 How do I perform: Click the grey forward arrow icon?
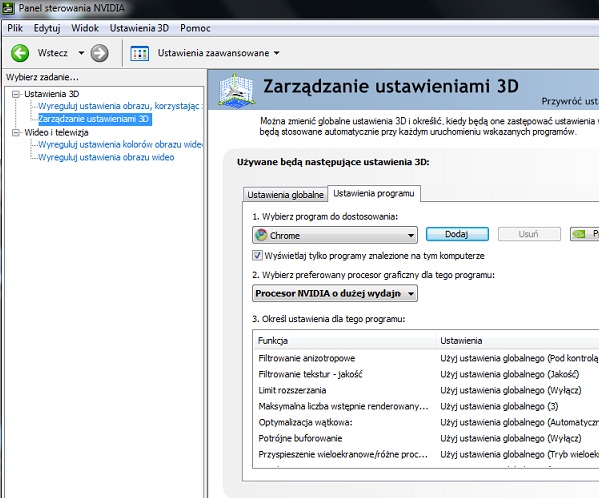pos(99,53)
